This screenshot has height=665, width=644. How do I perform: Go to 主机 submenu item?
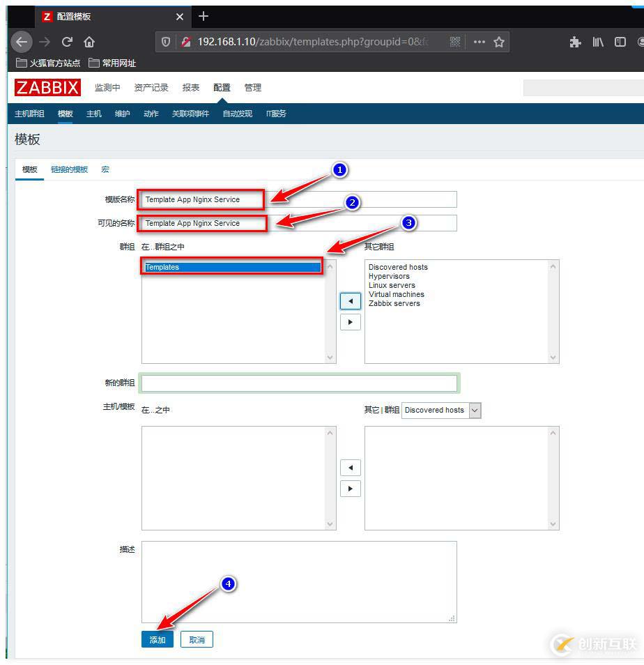pyautogui.click(x=93, y=114)
